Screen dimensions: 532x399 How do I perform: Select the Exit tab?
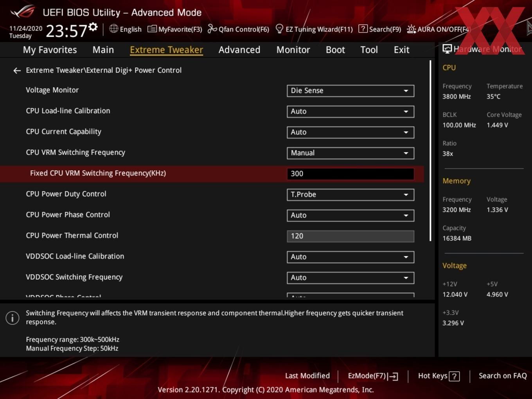[401, 50]
